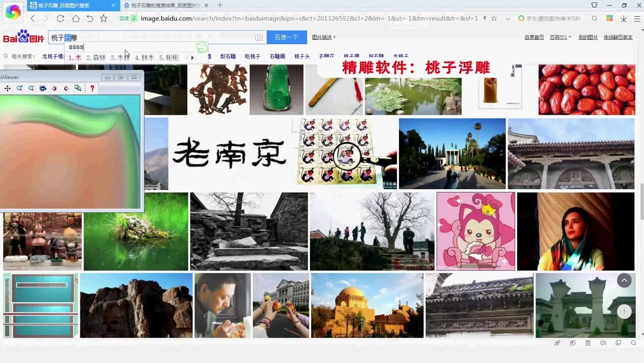Expand more suggestions with the right arrow
The height and width of the screenshot is (363, 644).
[193, 57]
